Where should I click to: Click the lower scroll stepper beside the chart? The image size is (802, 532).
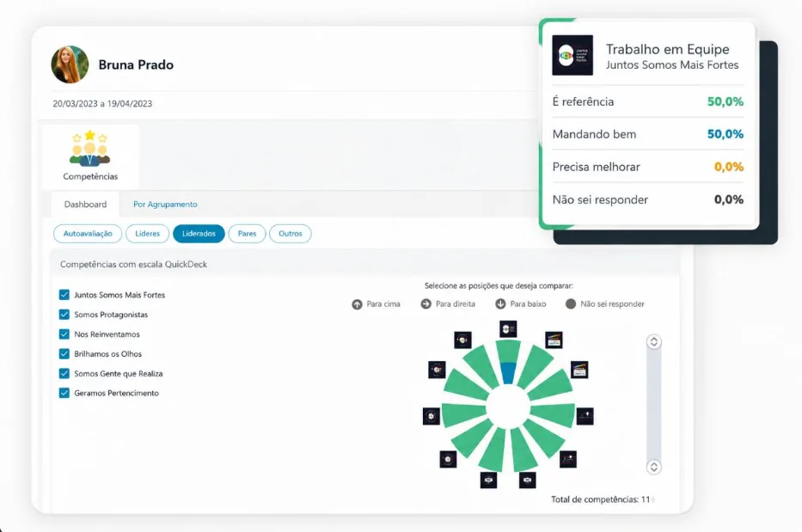point(653,467)
